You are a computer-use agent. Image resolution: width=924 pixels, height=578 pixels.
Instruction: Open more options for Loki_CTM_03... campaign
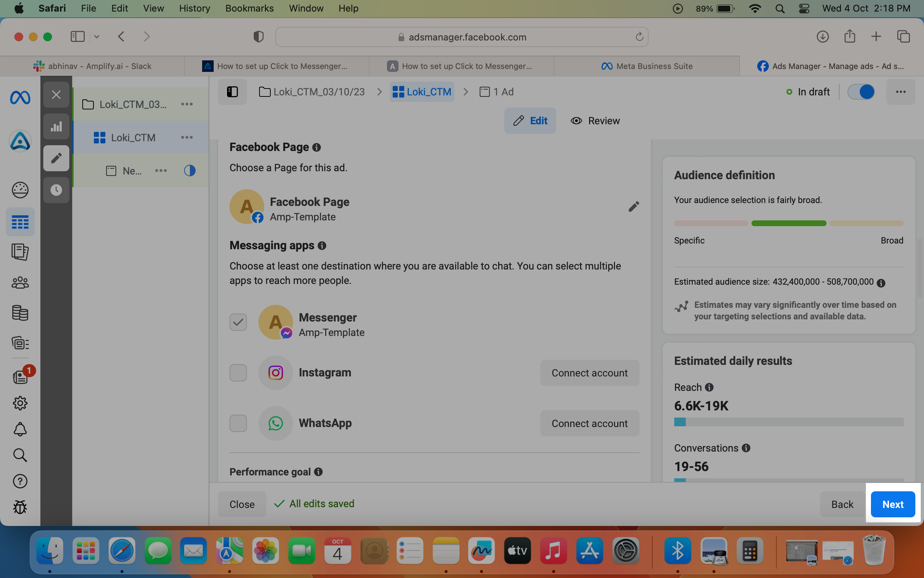[x=187, y=104]
